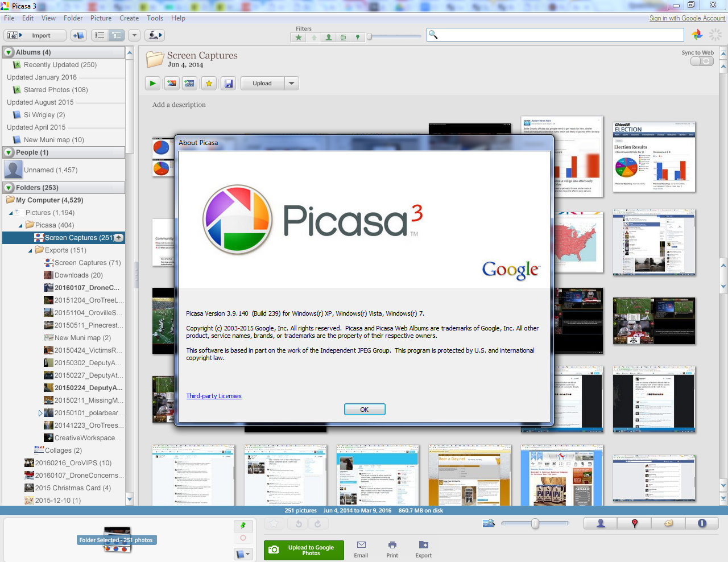Open the Unnamed people group
The height and width of the screenshot is (562, 728).
click(51, 170)
